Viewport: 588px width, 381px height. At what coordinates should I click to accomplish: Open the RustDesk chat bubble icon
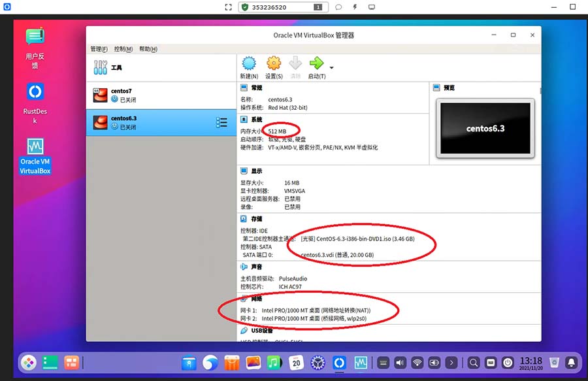tap(338, 7)
